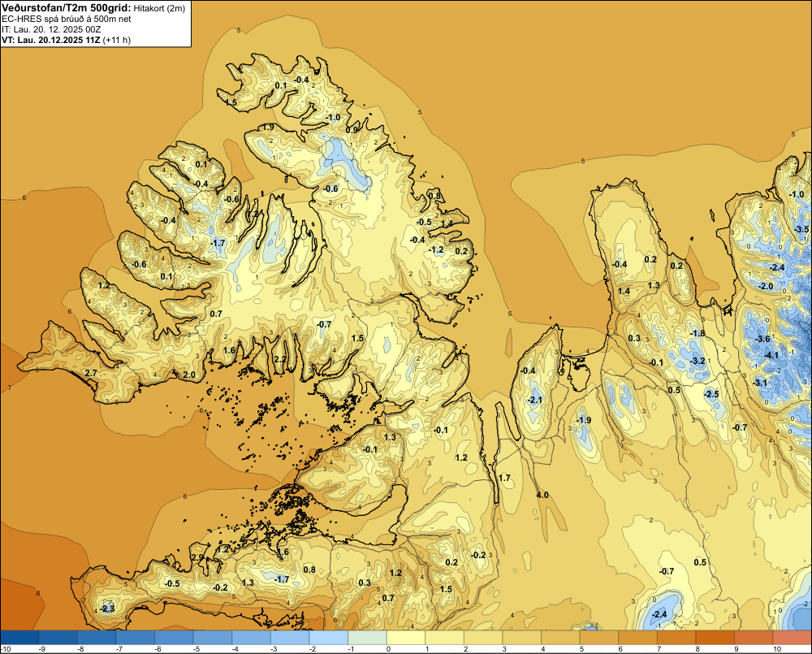
Task: Click the 2.9 temperature value on the map
Action: click(197, 557)
